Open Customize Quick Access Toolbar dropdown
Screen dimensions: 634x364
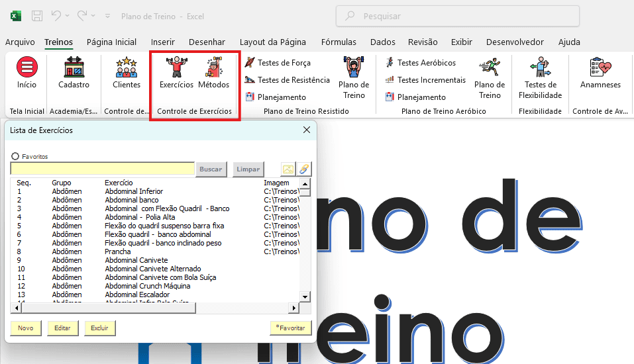coord(109,15)
